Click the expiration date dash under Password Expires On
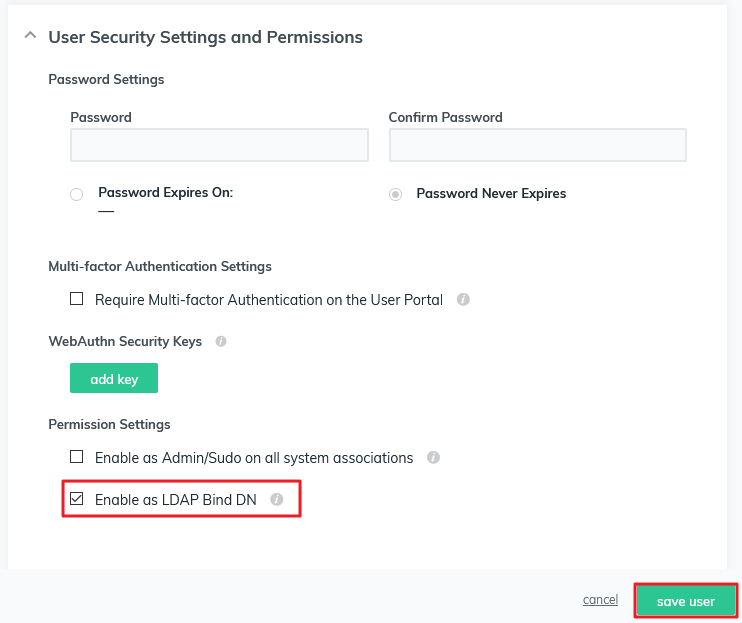The height and width of the screenshot is (623, 742). [x=106, y=211]
